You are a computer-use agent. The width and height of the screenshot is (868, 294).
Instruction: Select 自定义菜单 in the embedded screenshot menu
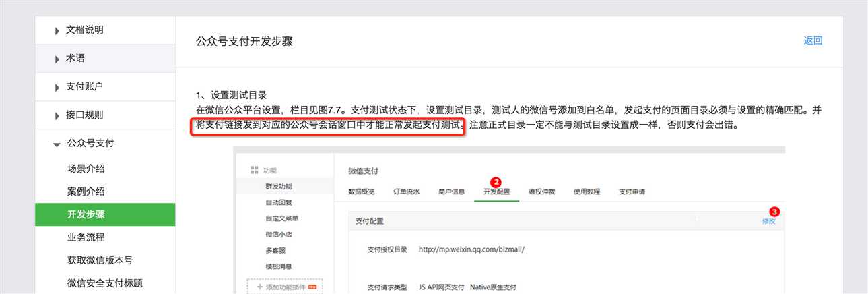(x=282, y=218)
